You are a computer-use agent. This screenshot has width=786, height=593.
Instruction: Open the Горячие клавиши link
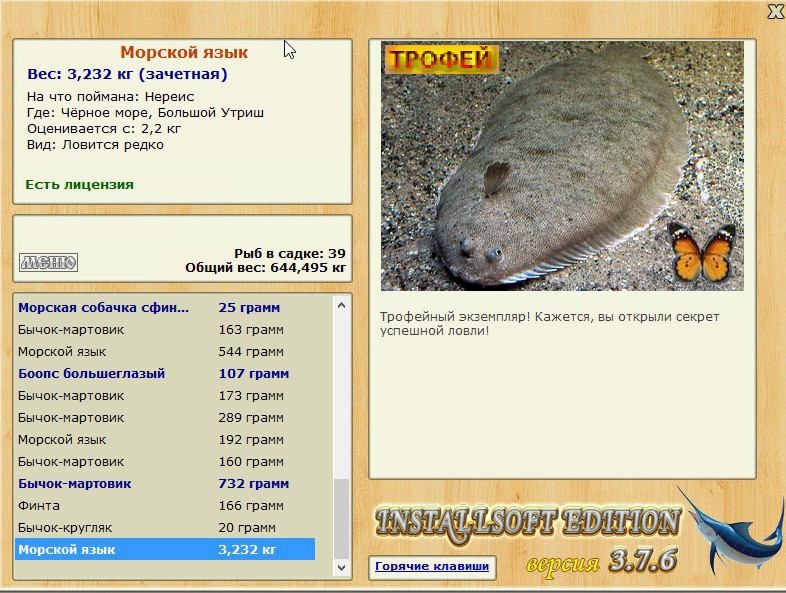432,567
